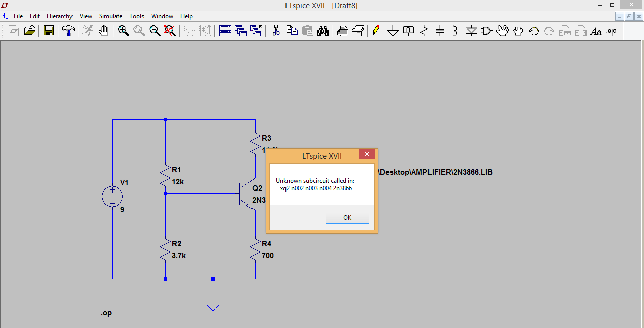
Task: Select the Move open-hand tool
Action: pyautogui.click(x=503, y=31)
